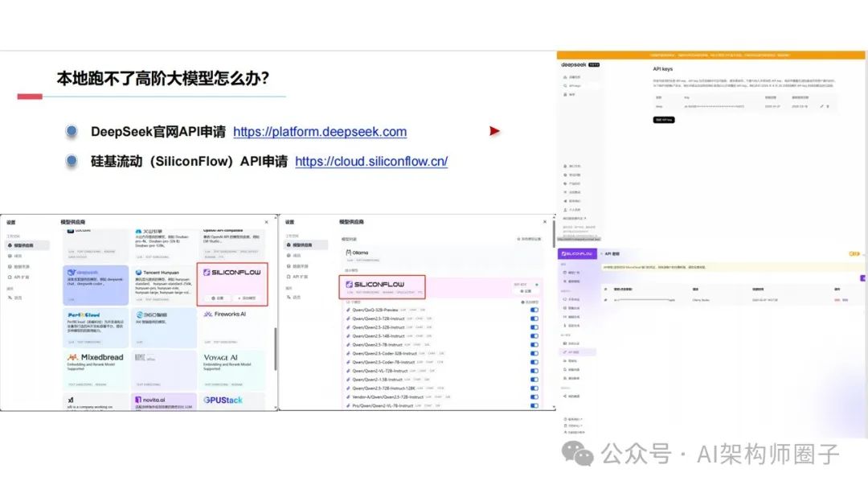Click the deepseek logo on platform page
This screenshot has width=868, height=489.
click(x=574, y=65)
